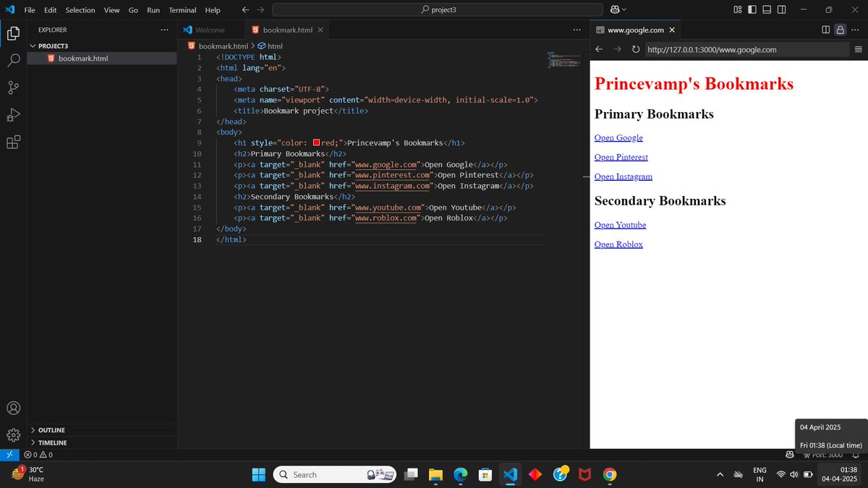This screenshot has width=868, height=488.
Task: Open the File menu
Action: click(x=30, y=10)
